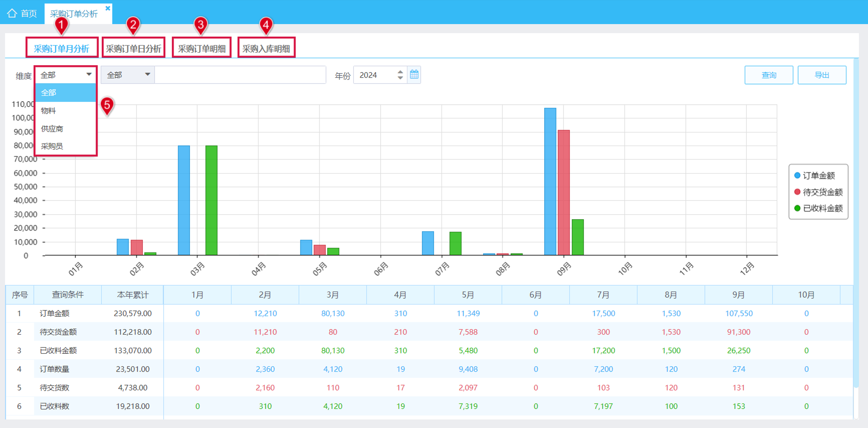
Task: Click the 9月 column header
Action: 739,295
